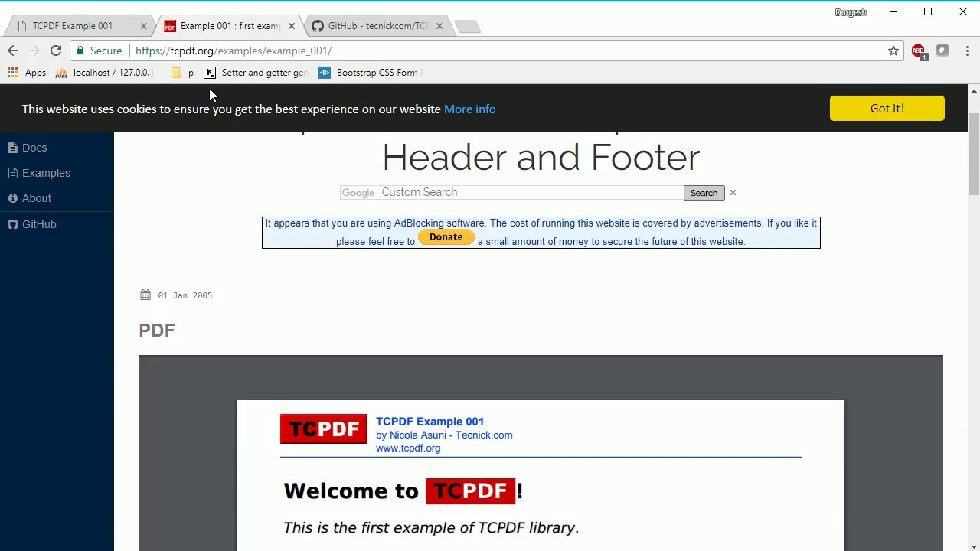Reload the page with the refresh icon
The width and height of the screenshot is (980, 551).
[56, 51]
